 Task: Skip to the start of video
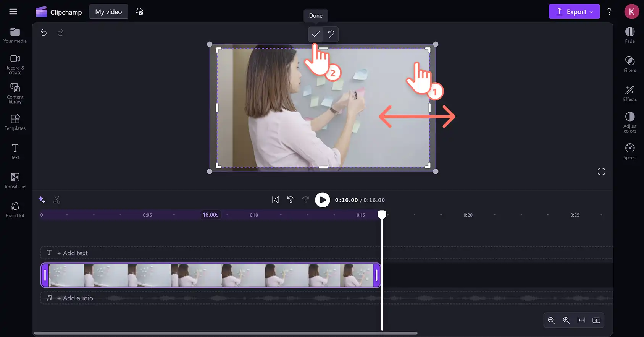[x=276, y=200]
